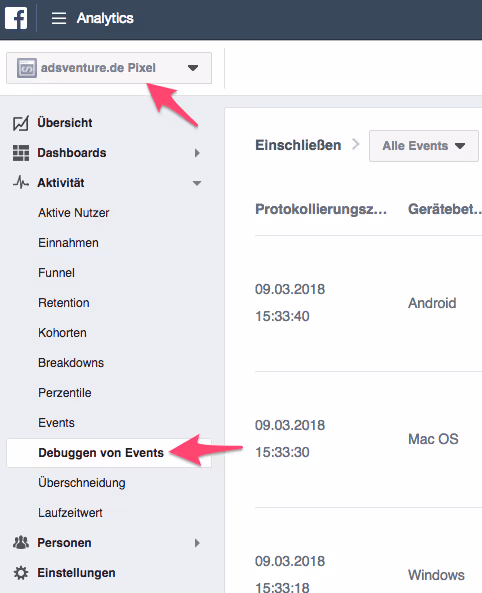Select the 15:33:40 event timestamp
The image size is (482, 593).
point(282,316)
